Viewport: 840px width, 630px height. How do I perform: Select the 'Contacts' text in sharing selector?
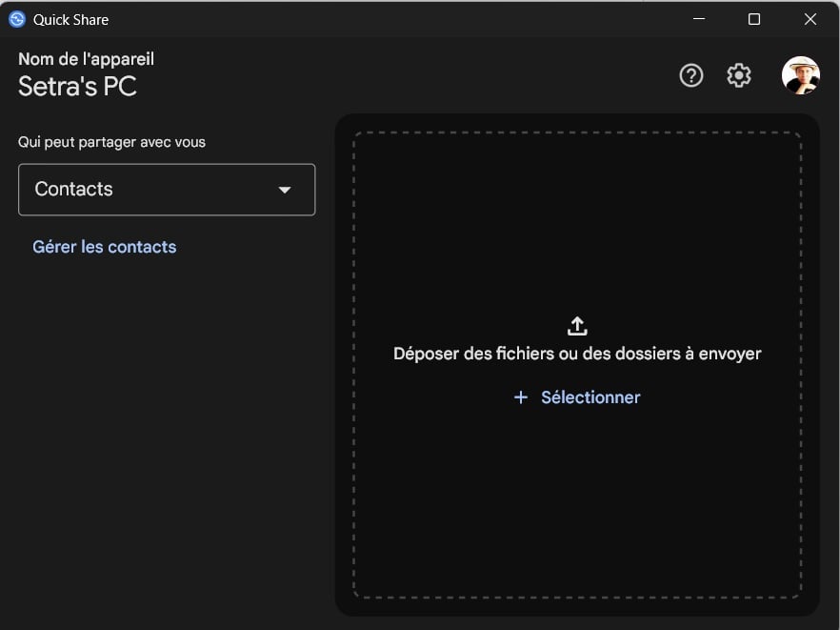pyautogui.click(x=74, y=190)
